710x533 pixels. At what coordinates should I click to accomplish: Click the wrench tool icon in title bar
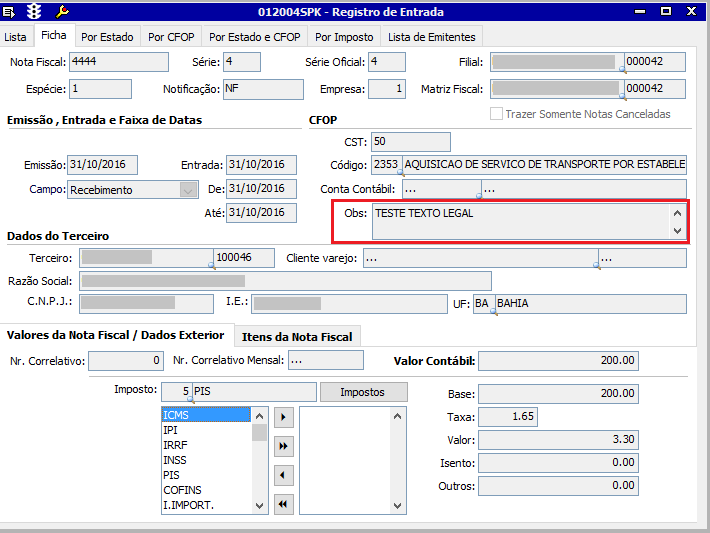(62, 11)
